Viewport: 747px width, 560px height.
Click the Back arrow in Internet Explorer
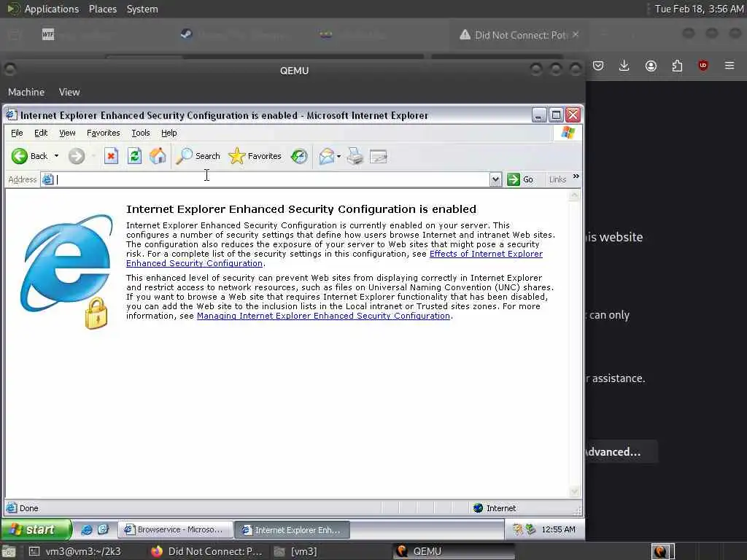(20, 156)
